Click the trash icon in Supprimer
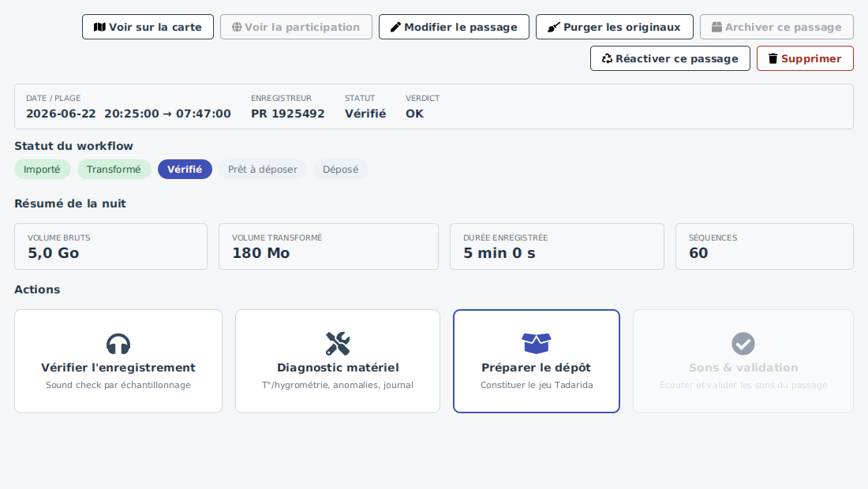868x489 pixels. (x=773, y=58)
